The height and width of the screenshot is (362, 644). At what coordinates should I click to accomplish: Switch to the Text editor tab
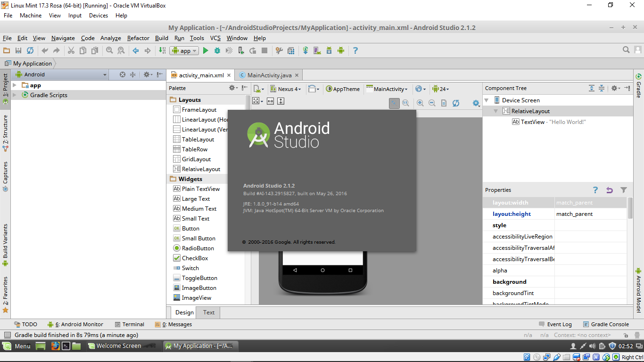pos(209,313)
